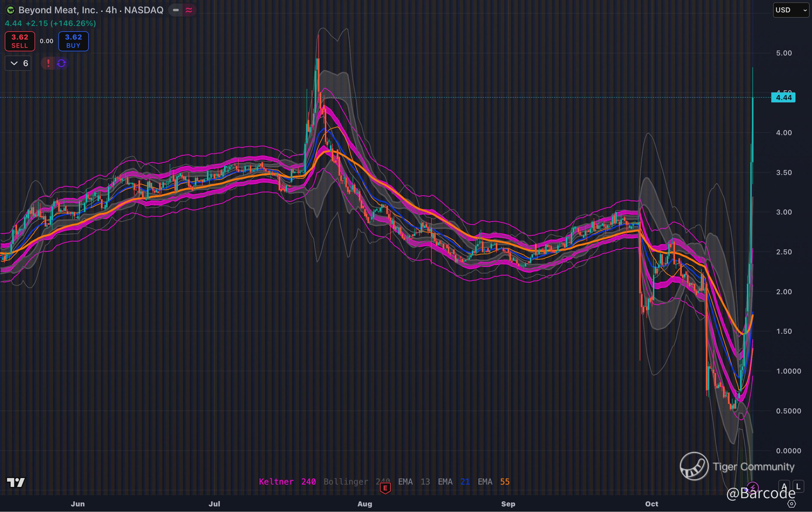Select the Keltner 240 indicator label

coord(287,482)
